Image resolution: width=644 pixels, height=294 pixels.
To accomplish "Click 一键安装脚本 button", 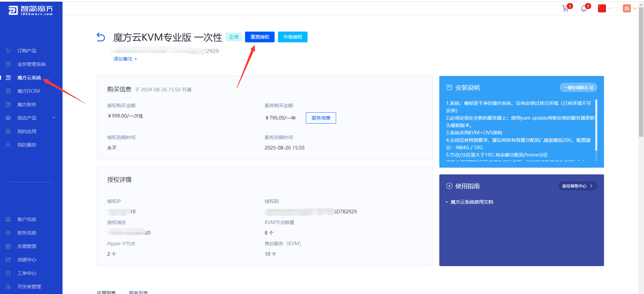I will (578, 87).
